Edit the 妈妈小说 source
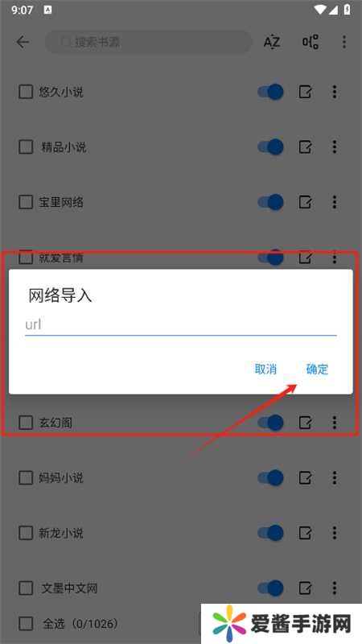This screenshot has height=644, width=362. pos(305,477)
